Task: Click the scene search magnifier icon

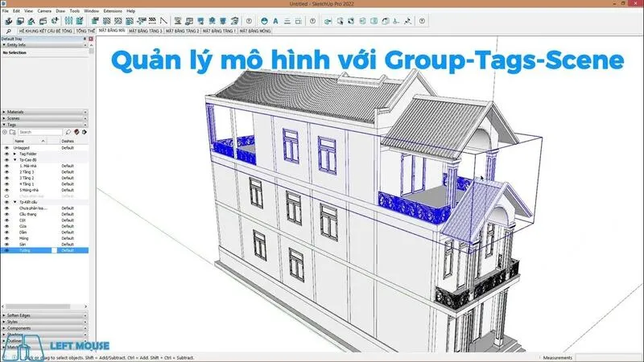Action: click(x=8, y=31)
